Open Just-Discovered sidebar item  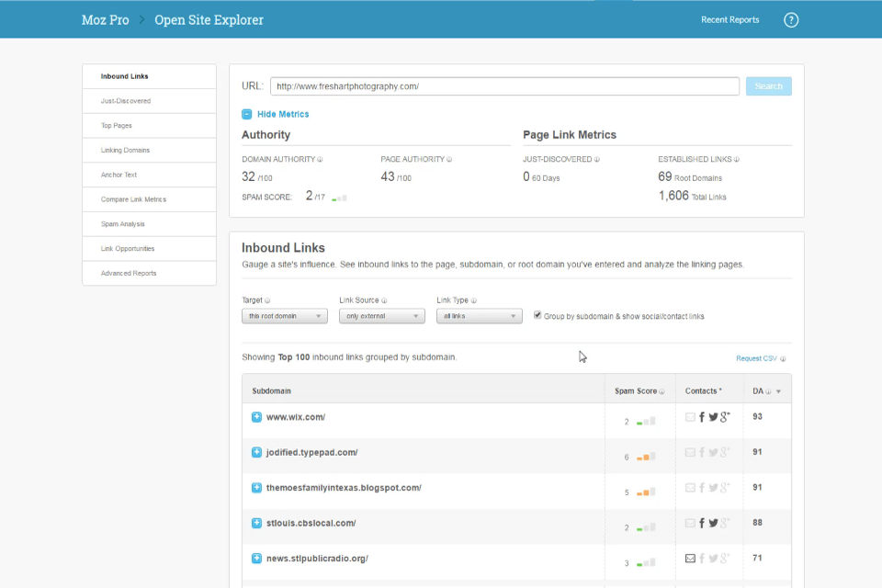[x=149, y=101]
